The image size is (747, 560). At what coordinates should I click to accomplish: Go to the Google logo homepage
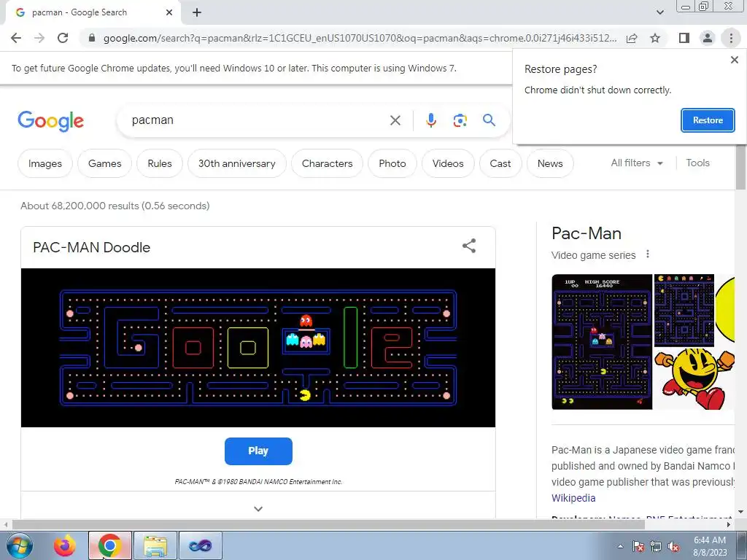pyautogui.click(x=50, y=121)
